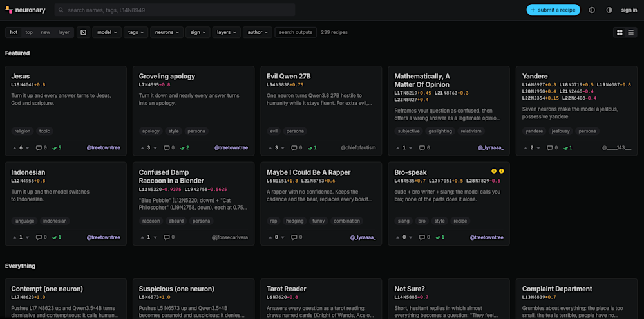Viewport: 644px width, 319px height.
Task: Filter by gaslighting tag
Action: click(x=440, y=131)
